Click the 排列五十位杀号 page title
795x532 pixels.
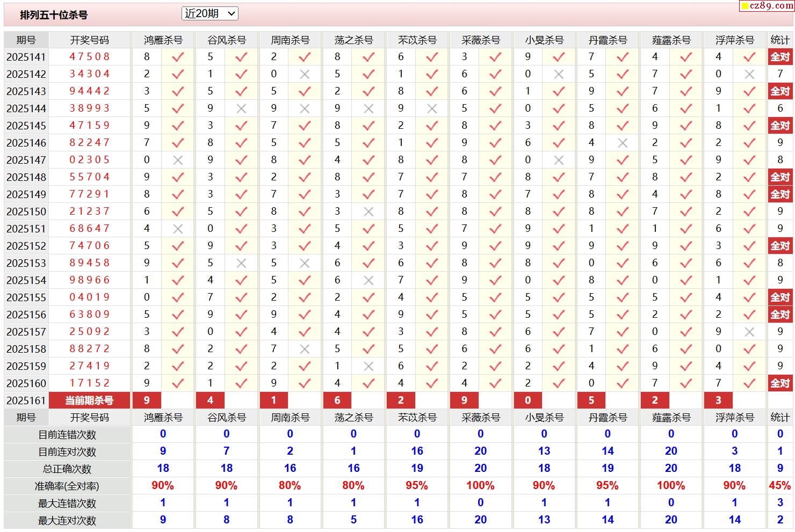pyautogui.click(x=54, y=15)
